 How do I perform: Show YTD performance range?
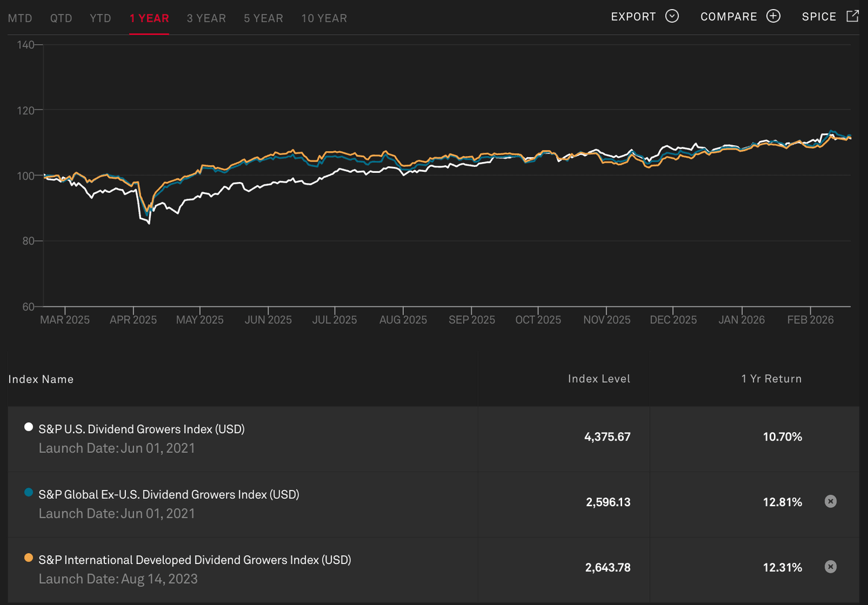coord(101,18)
